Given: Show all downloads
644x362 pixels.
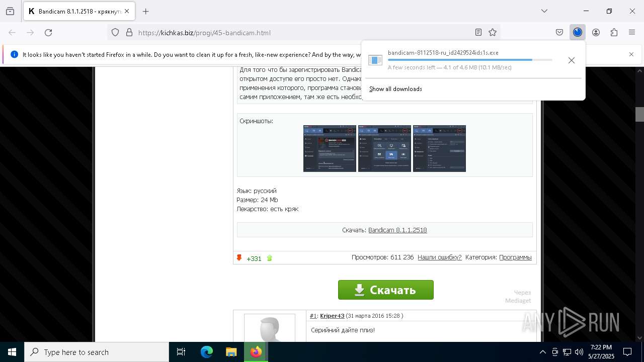Looking at the screenshot, I should click(395, 89).
